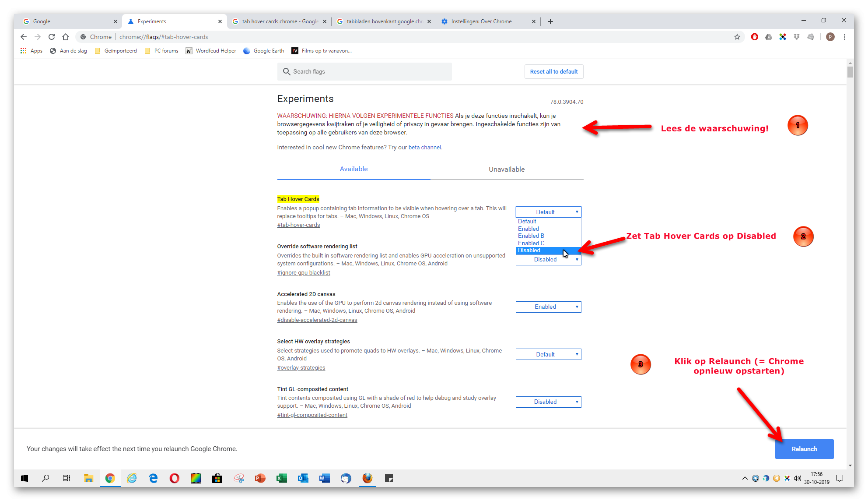Open the new tab plus button
Screen dimensions: 868x501
[x=550, y=21]
